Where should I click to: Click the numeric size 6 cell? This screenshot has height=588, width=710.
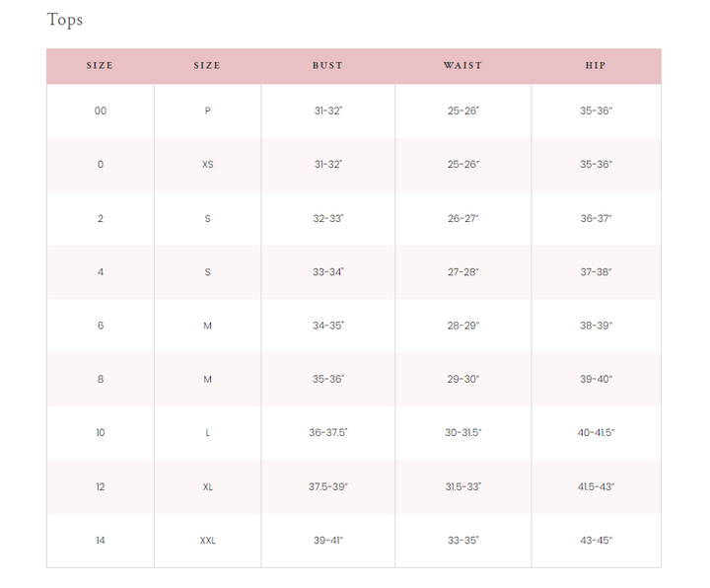tap(100, 326)
